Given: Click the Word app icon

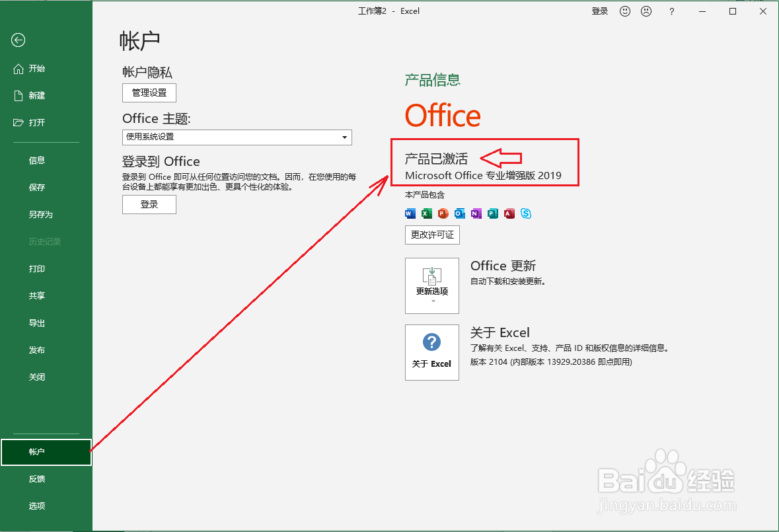Looking at the screenshot, I should (x=410, y=213).
